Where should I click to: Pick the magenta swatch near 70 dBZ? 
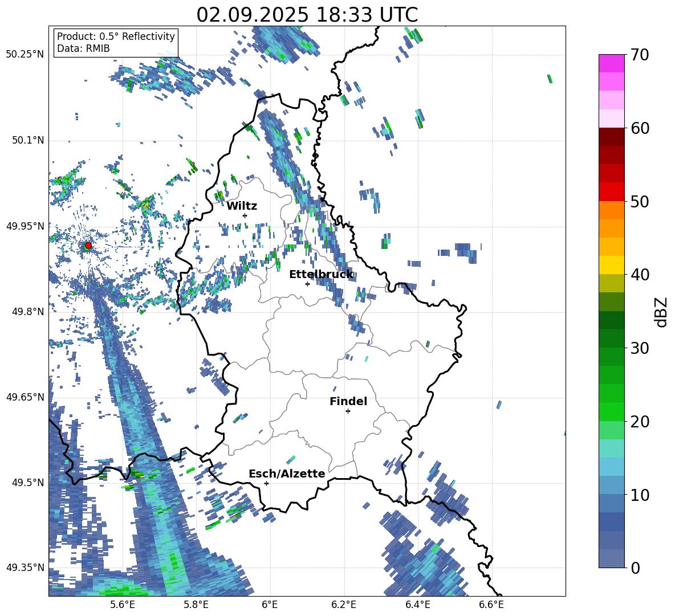(x=611, y=63)
